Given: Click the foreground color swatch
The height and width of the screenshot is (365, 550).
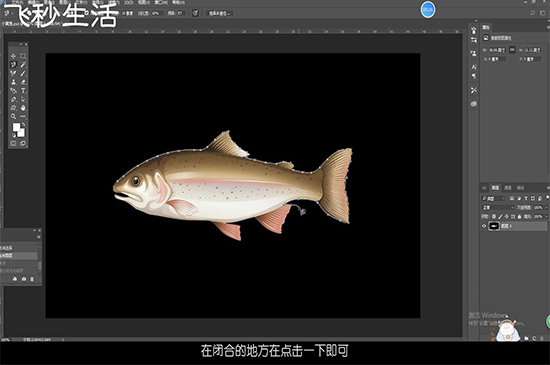Looking at the screenshot, I should [16, 127].
